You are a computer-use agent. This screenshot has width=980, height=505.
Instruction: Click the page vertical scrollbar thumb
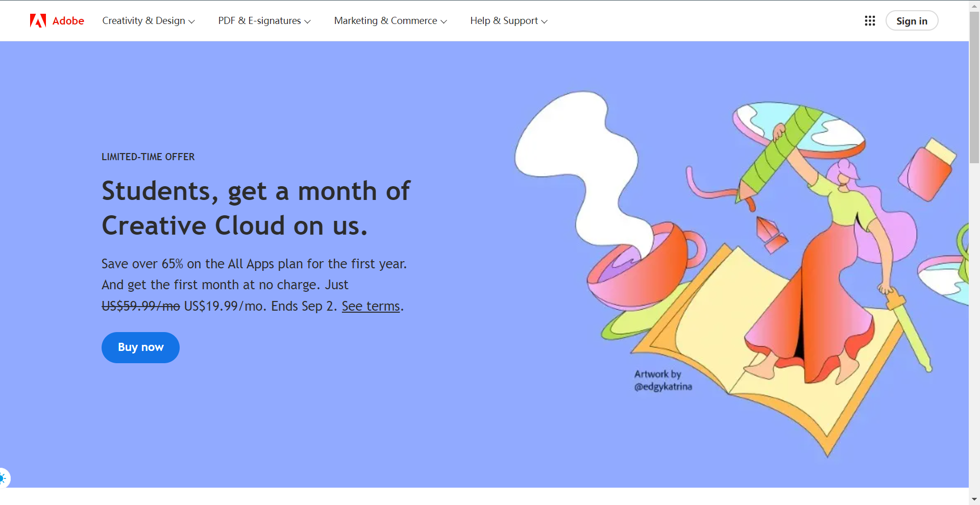pyautogui.click(x=974, y=87)
